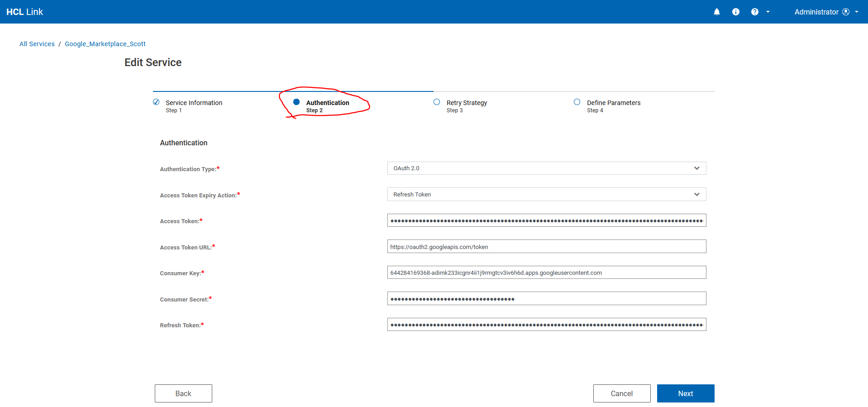Switch to Authentication step label

click(x=328, y=103)
